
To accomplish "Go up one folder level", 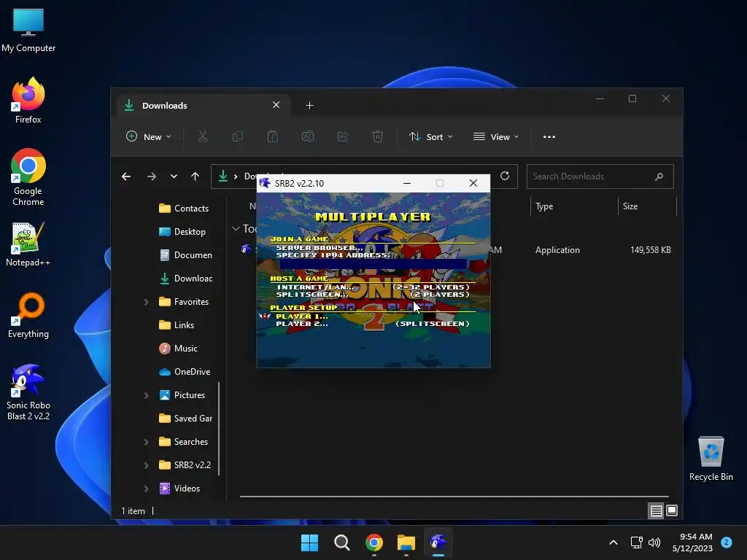I will 195,176.
